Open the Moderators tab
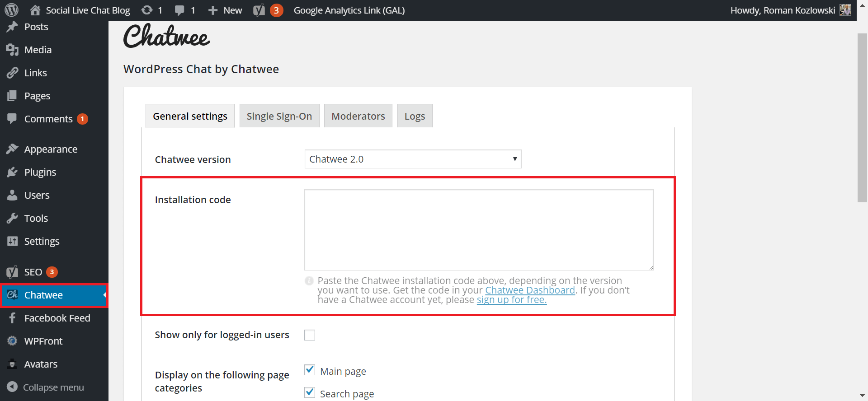Screen dimensions: 868x401 358,116
